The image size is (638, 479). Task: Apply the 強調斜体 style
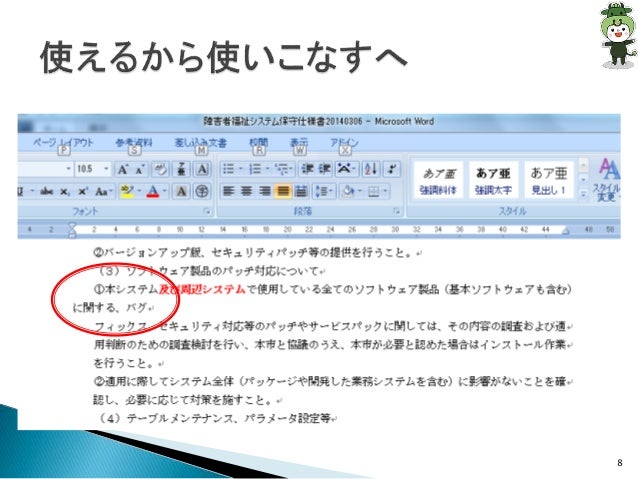438,180
